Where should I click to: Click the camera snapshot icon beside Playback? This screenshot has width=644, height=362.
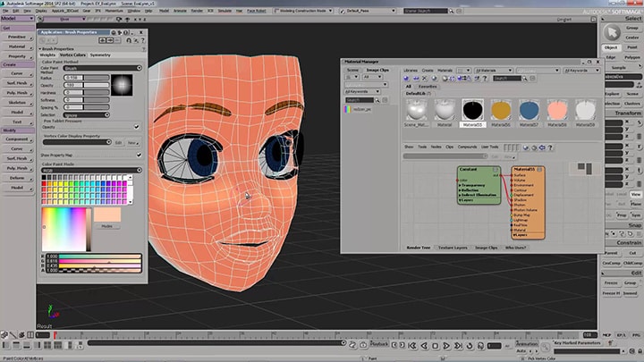coord(363,345)
